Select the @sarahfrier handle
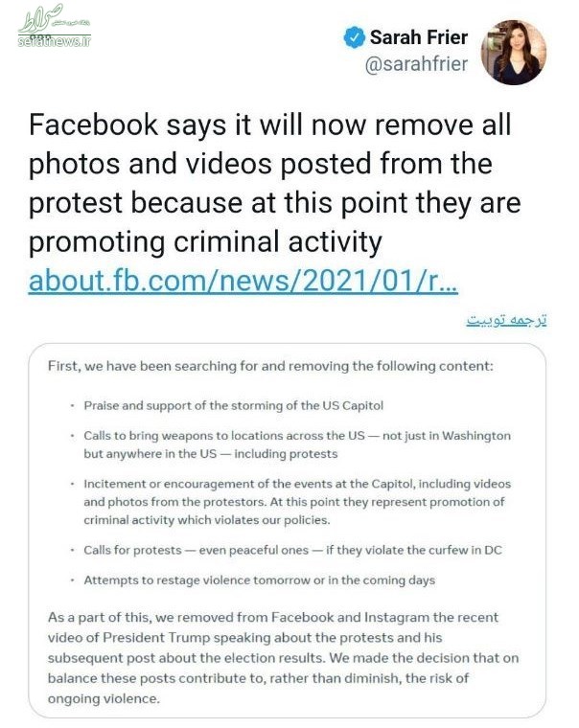This screenshot has height=728, width=579. click(x=416, y=63)
